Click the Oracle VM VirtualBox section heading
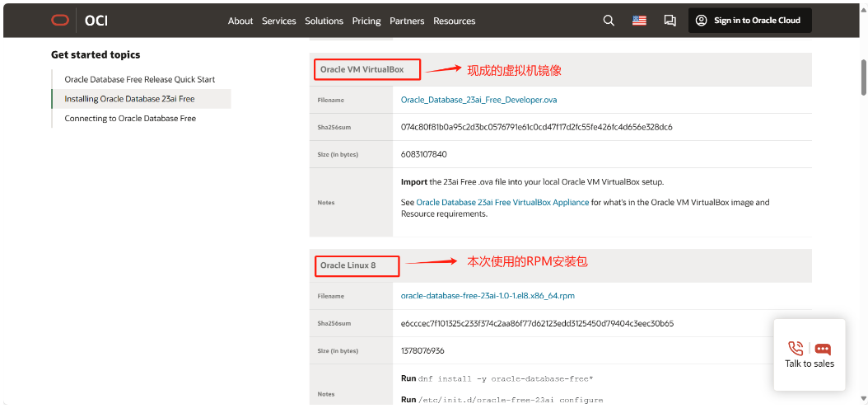 362,70
